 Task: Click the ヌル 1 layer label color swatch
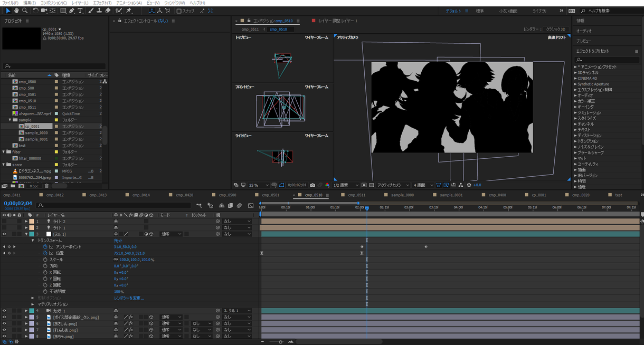pos(32,234)
